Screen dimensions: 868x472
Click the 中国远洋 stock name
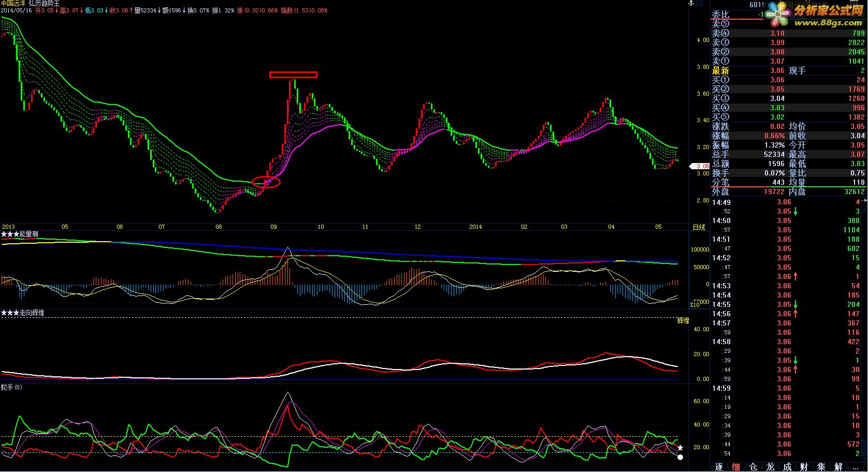[x=13, y=3]
